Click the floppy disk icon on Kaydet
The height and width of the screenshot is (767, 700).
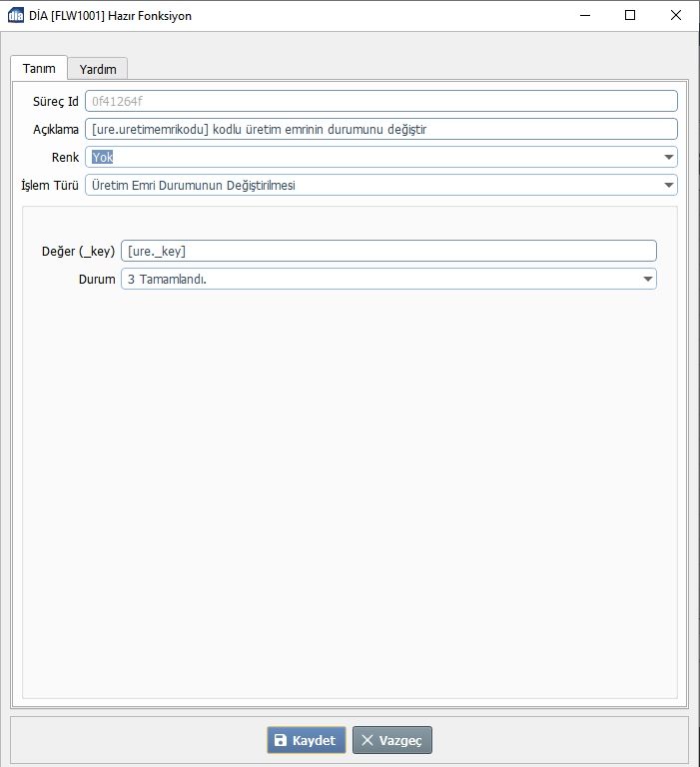[x=281, y=740]
